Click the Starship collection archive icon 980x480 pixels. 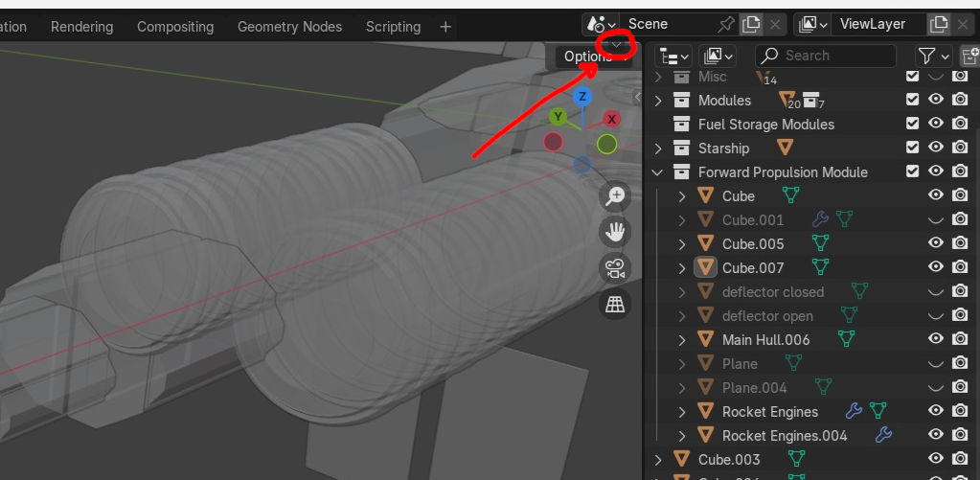(x=681, y=149)
